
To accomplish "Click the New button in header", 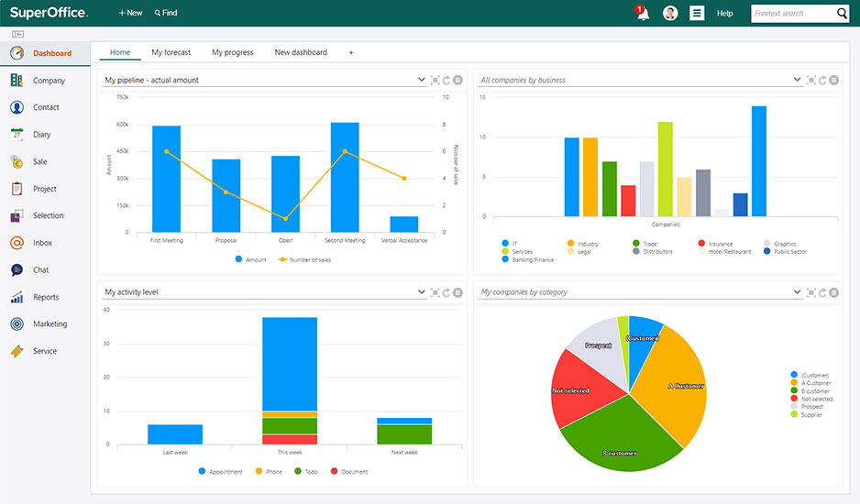I will 130,13.
